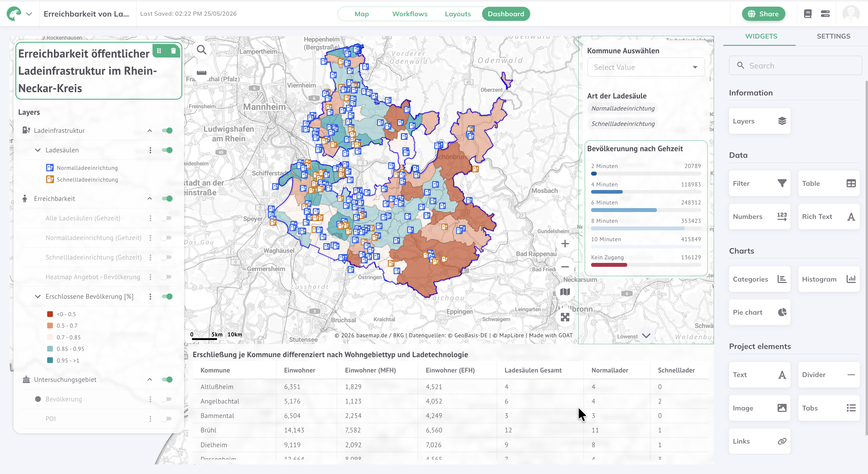Collapse Erschlossene Bevölkerung legend

click(38, 297)
